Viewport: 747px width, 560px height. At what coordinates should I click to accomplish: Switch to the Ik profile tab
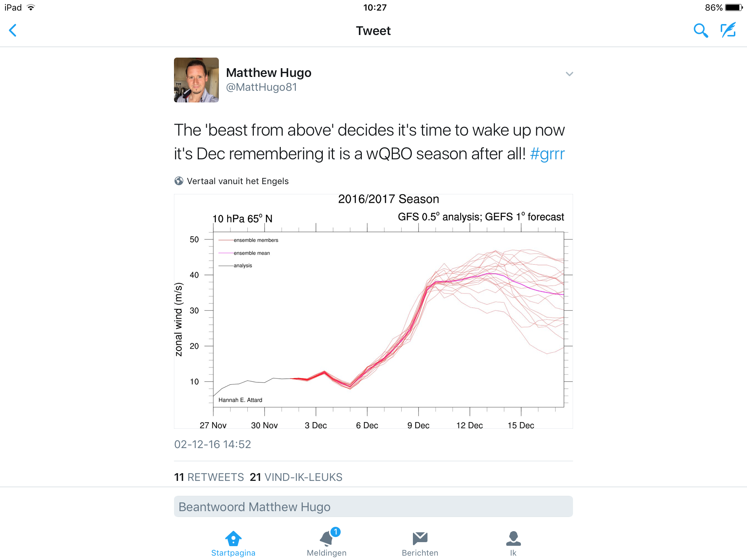pyautogui.click(x=513, y=544)
